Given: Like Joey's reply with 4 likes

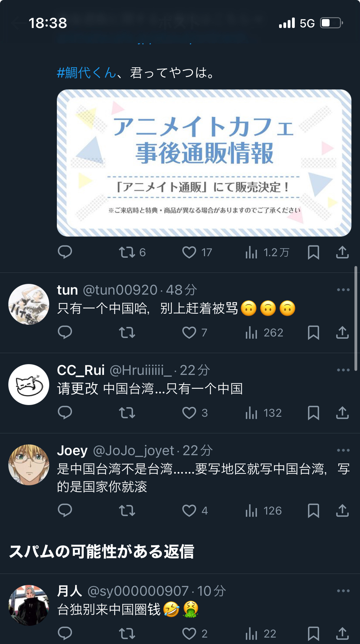Looking at the screenshot, I should 195,511.
